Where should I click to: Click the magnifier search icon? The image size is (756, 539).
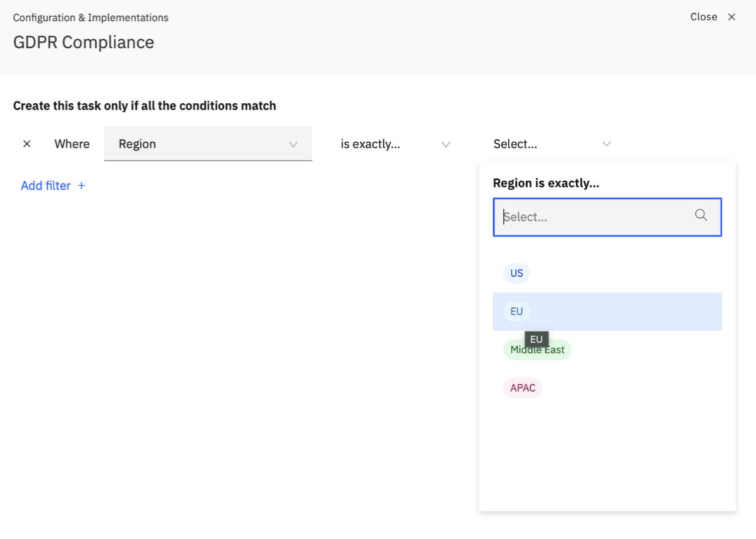pos(701,215)
